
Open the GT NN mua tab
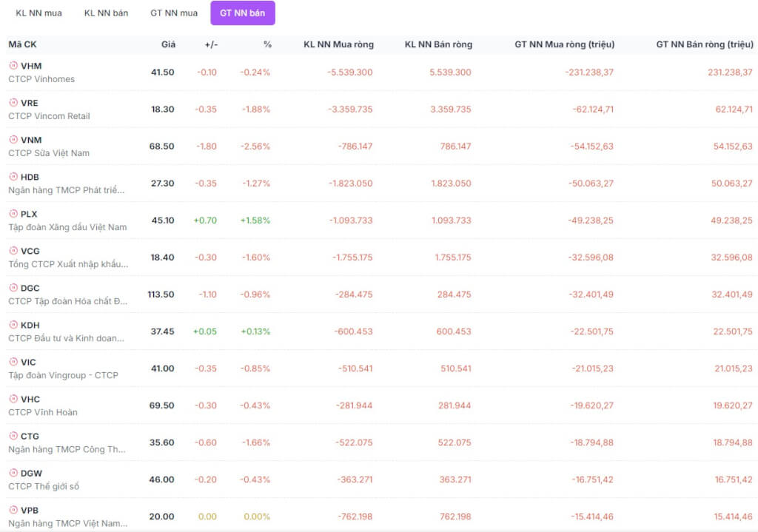(174, 13)
